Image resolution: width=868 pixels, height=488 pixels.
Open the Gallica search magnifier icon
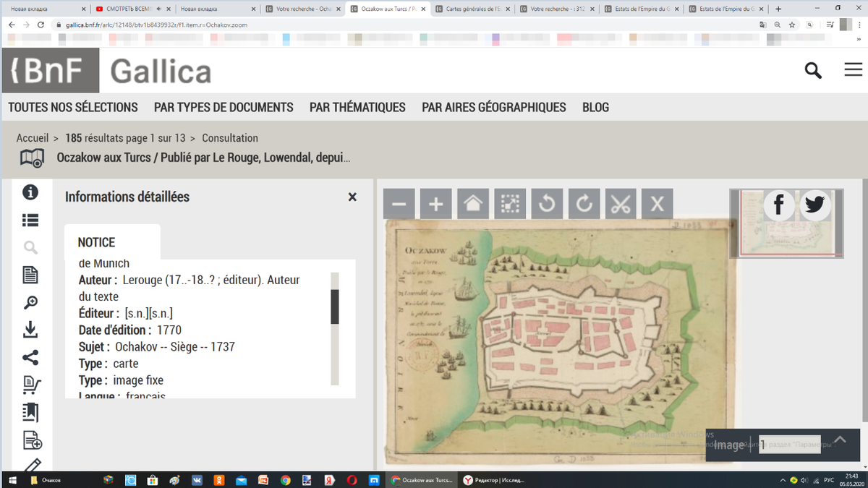pos(813,70)
